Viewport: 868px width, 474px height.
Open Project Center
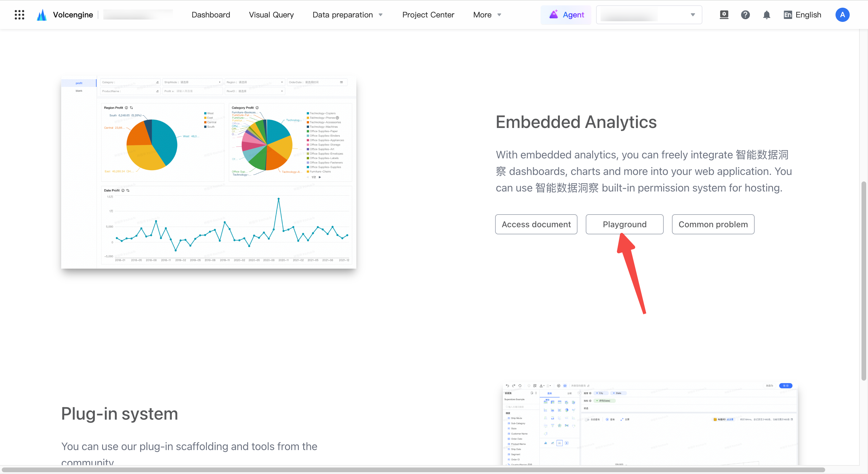pos(428,15)
